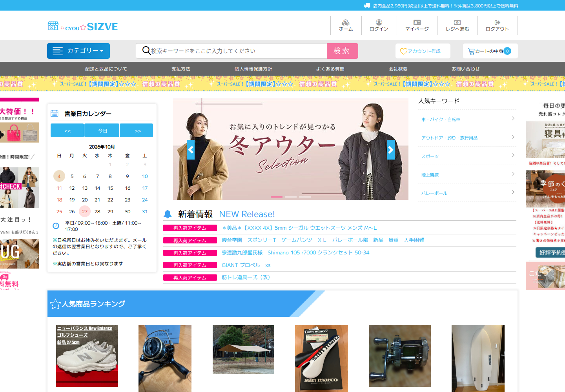Expand the カテゴリー dropdown menu

78,51
